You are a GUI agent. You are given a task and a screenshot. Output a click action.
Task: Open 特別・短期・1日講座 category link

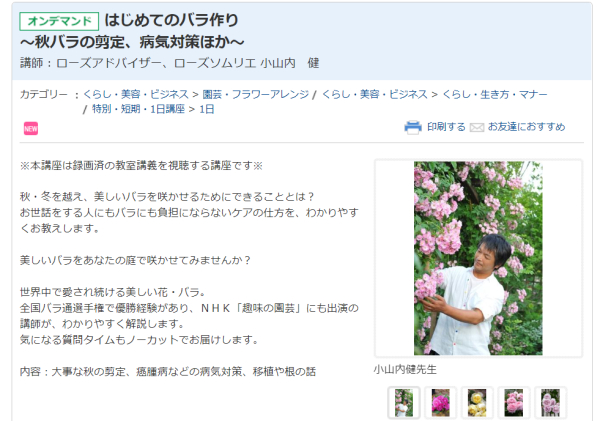click(x=138, y=109)
